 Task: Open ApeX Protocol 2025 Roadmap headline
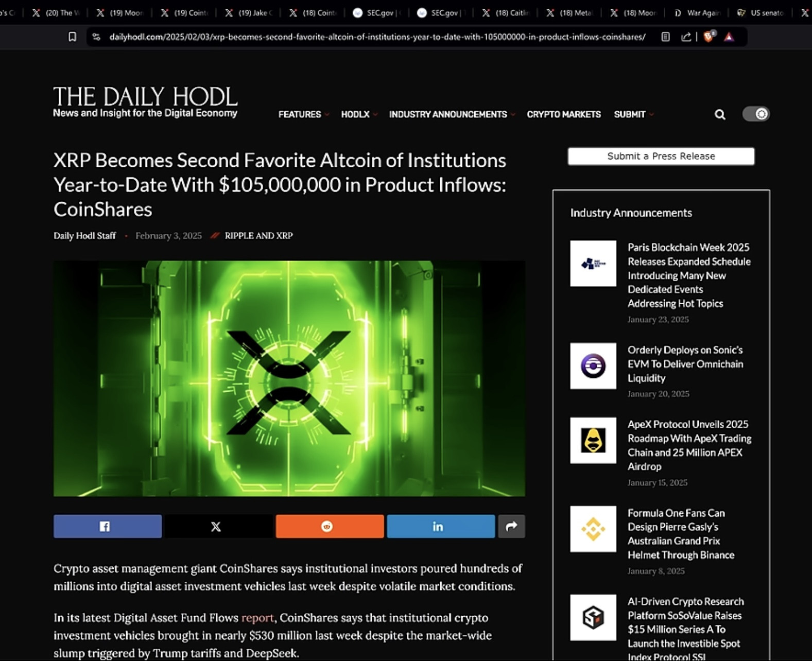click(689, 445)
